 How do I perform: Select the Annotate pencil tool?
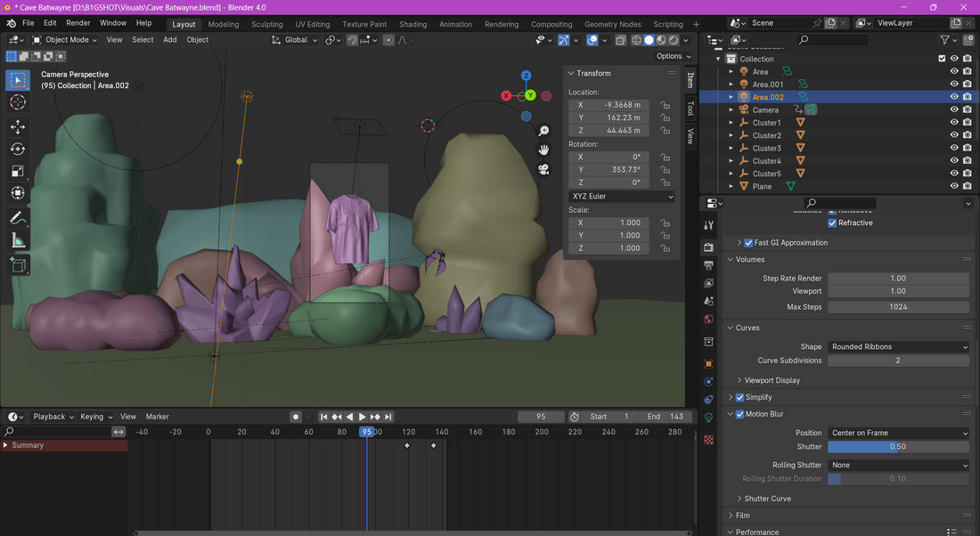click(18, 218)
